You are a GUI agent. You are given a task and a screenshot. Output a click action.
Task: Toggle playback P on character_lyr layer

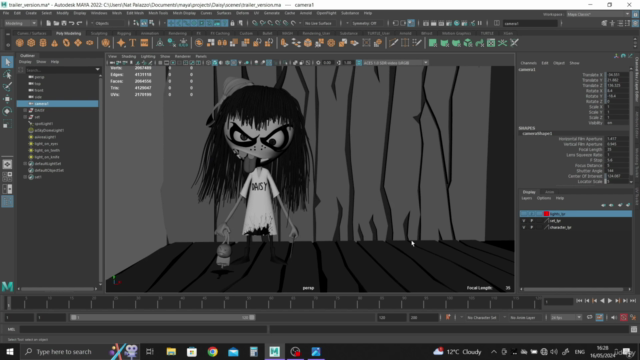pos(532,227)
